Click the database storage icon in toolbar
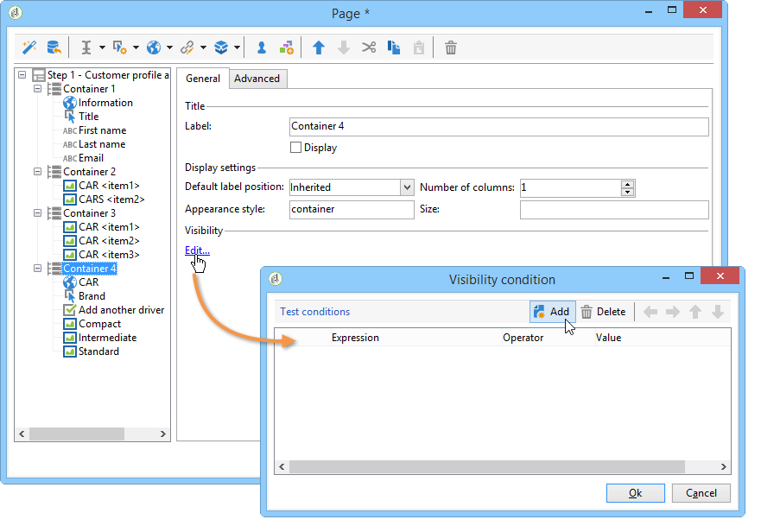 [x=54, y=47]
